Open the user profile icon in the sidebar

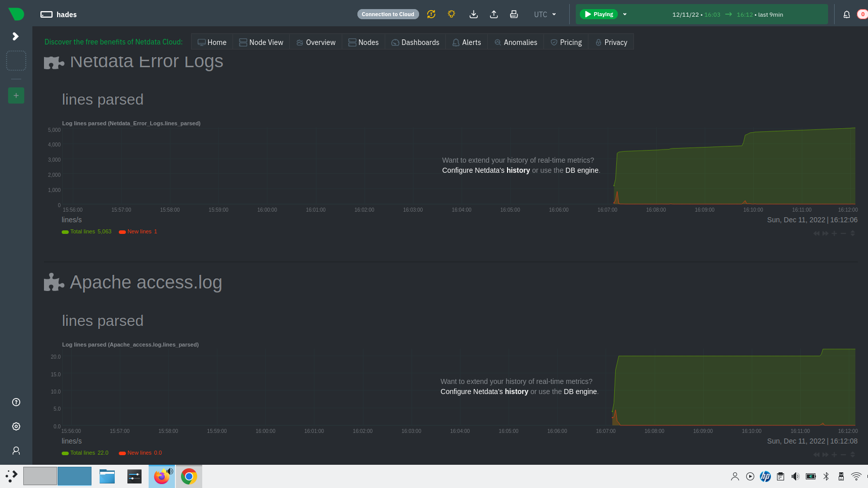coord(16,451)
